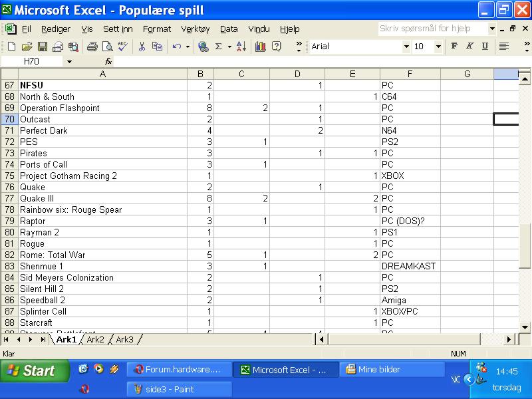Open the Sett inn menu
This screenshot has width=532, height=399.
118,29
